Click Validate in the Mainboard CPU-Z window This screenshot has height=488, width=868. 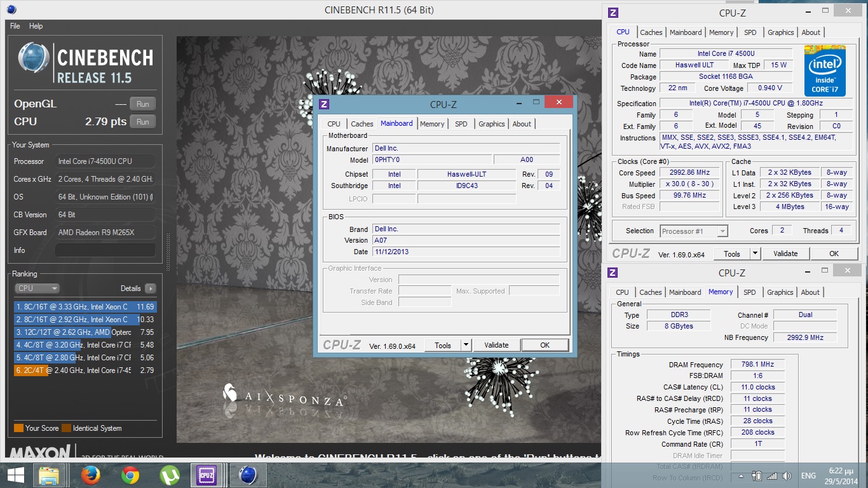click(x=496, y=345)
